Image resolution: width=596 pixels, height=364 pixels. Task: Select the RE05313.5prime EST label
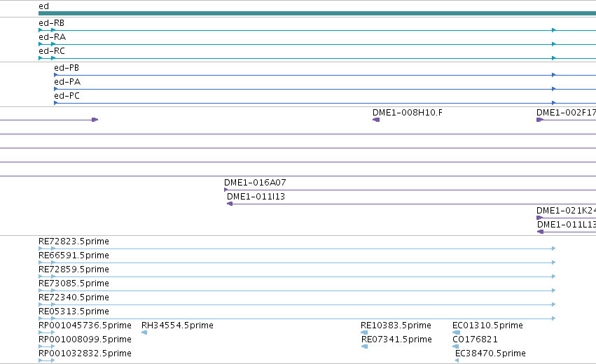(x=74, y=311)
